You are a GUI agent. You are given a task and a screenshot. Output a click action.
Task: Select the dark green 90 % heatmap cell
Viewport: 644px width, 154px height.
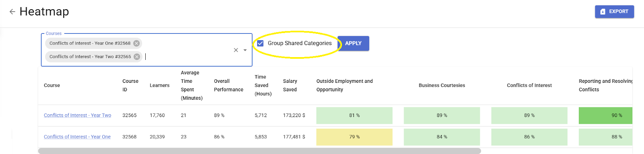tap(605, 115)
